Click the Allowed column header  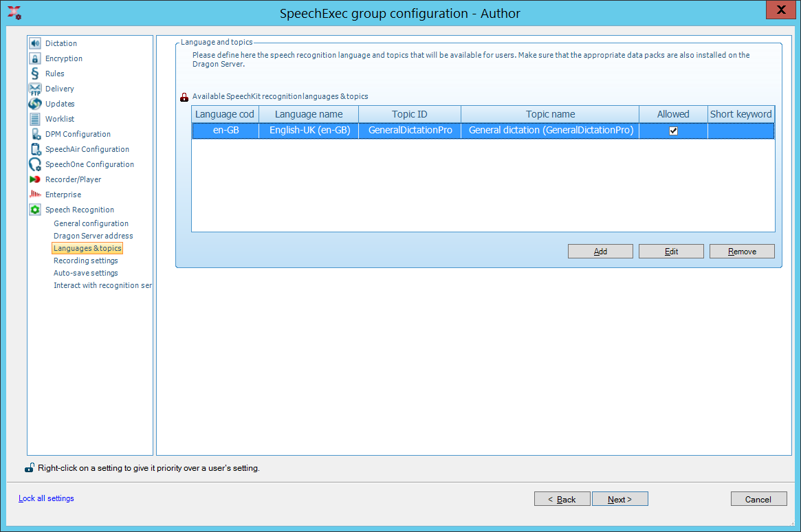pos(673,114)
